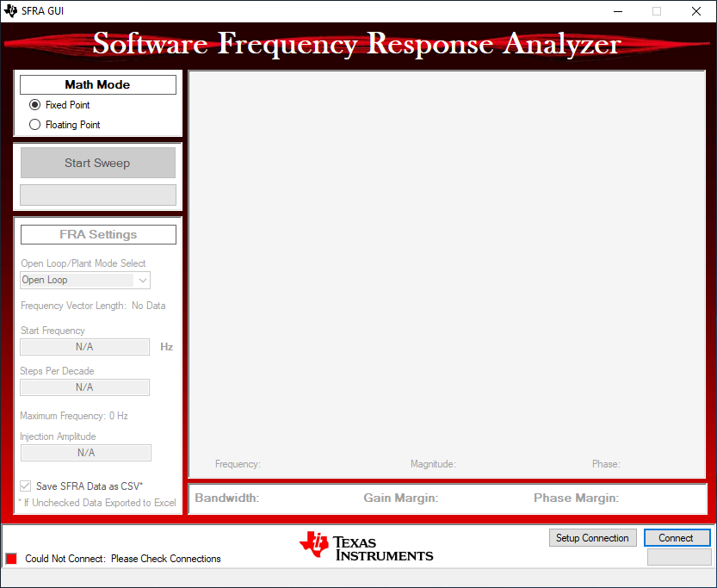
Task: Click the empty box below Connect button
Action: pos(679,557)
